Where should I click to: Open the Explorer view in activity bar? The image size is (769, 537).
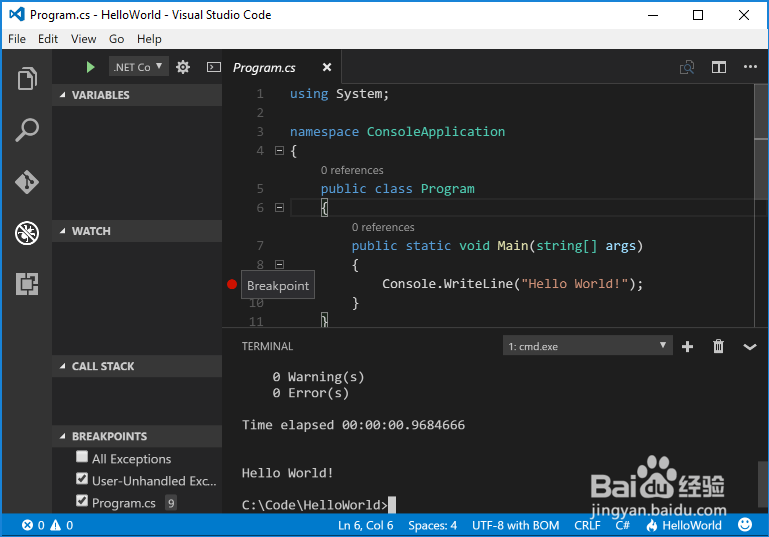click(27, 78)
